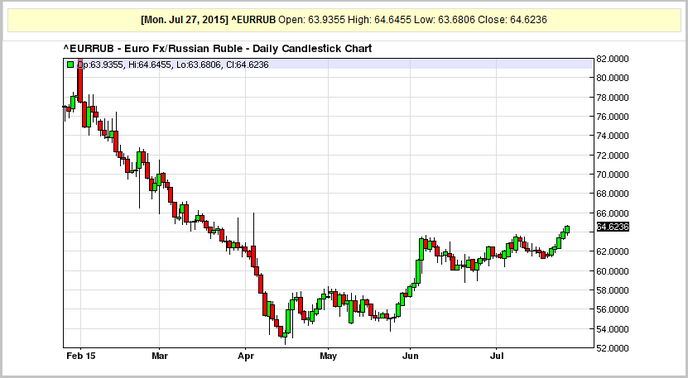
Task: Click the Mar date axis label
Action: (159, 356)
